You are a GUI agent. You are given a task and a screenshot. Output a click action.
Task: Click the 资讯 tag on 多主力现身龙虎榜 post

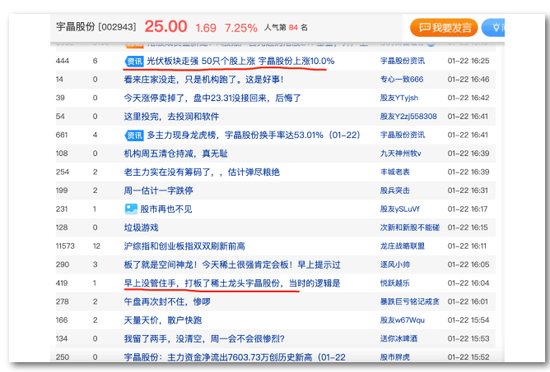click(x=134, y=135)
